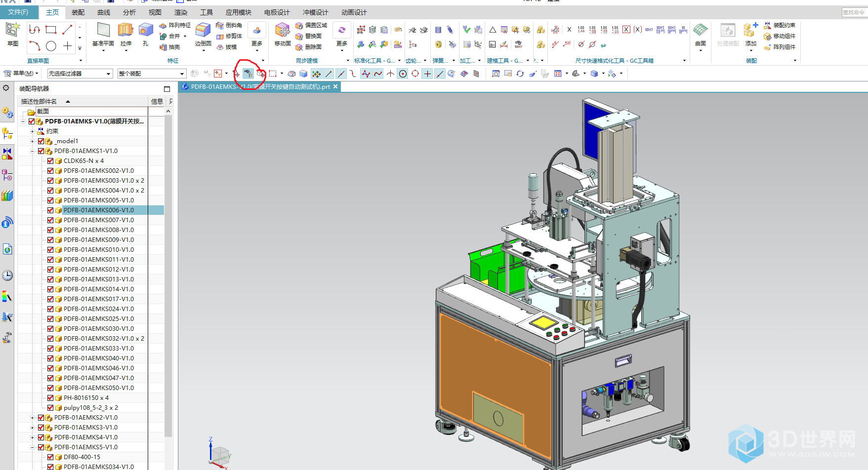Close the PDFB-01AEMKS part file tab
This screenshot has height=470, width=868.
335,86
